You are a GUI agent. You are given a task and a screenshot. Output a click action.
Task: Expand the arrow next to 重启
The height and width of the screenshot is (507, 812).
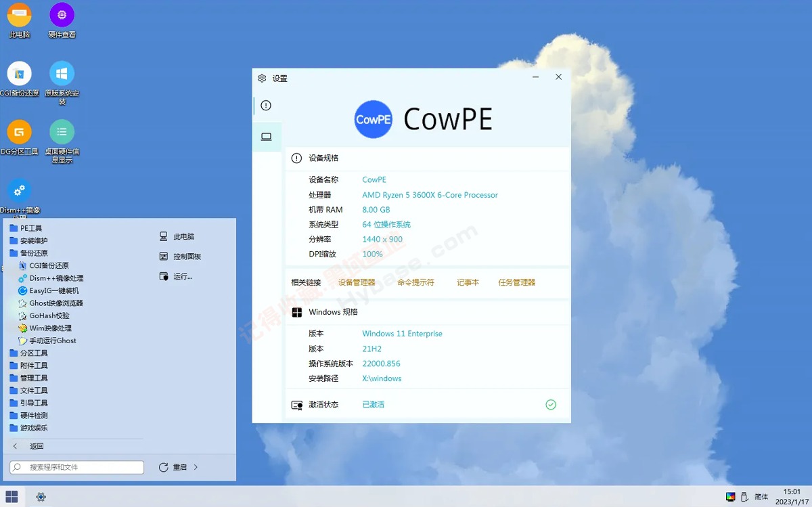[x=196, y=467]
